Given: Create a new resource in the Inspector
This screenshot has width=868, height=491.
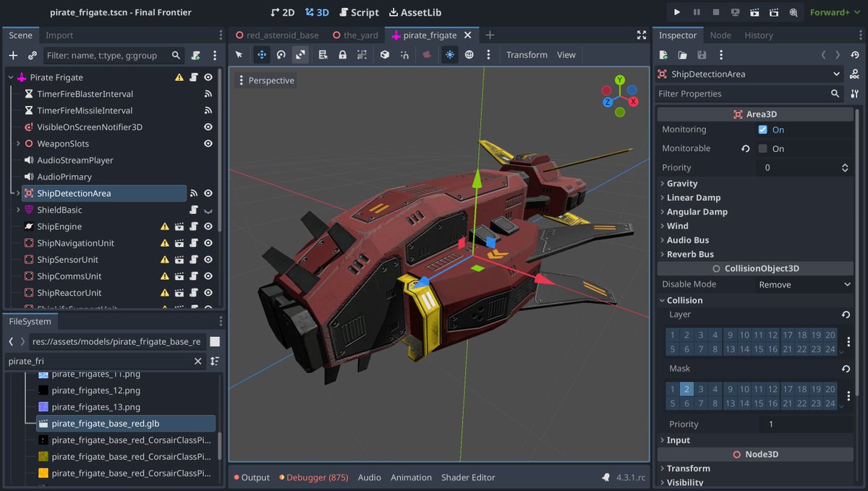Looking at the screenshot, I should 663,55.
